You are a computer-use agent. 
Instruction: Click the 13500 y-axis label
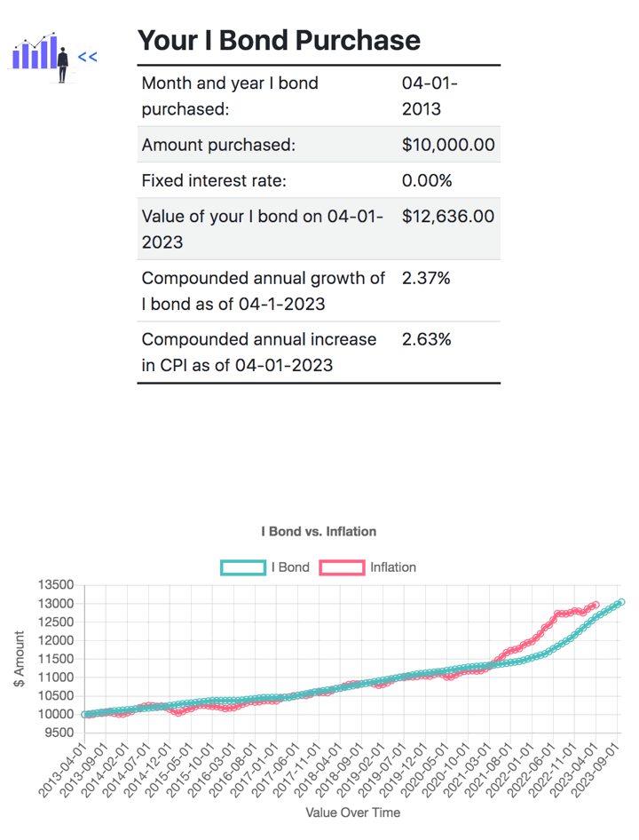tap(56, 585)
